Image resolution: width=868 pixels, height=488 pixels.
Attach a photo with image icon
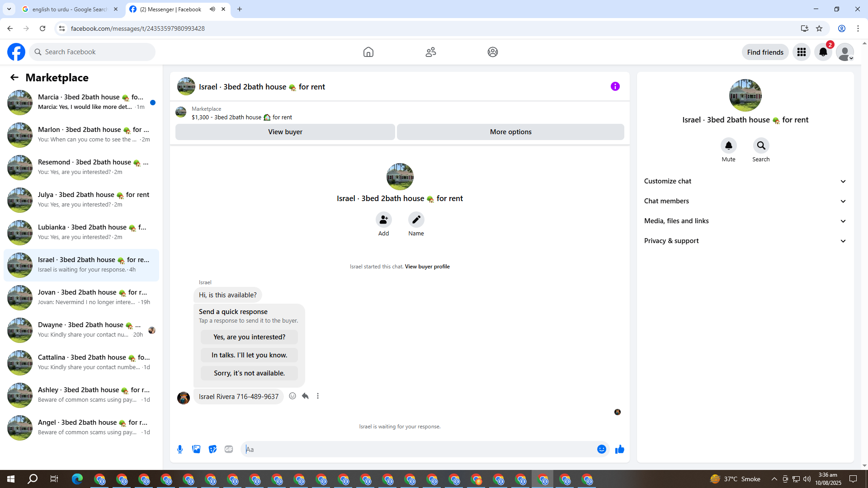coord(196,449)
